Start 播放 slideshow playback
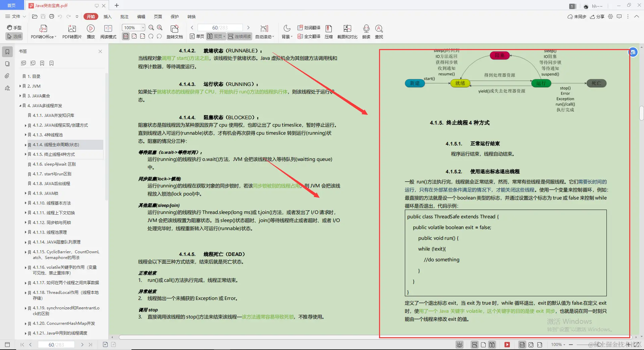The width and height of the screenshot is (644, 350). click(91, 31)
